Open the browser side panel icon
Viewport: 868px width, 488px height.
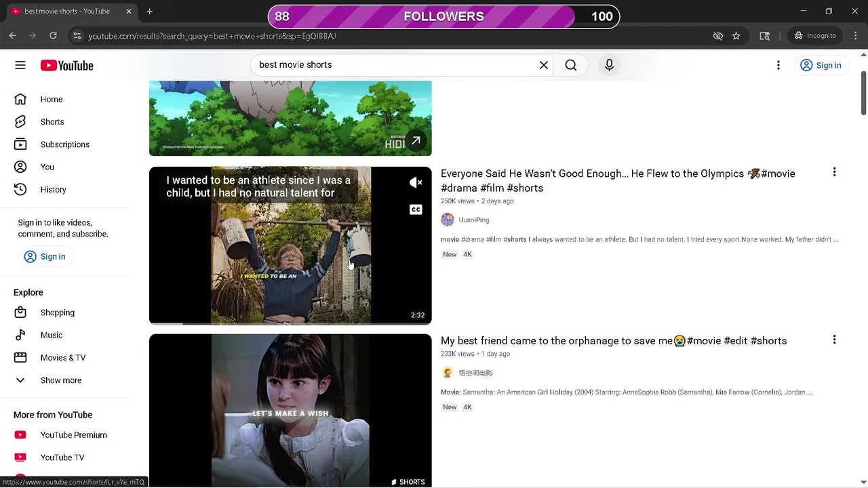(764, 36)
